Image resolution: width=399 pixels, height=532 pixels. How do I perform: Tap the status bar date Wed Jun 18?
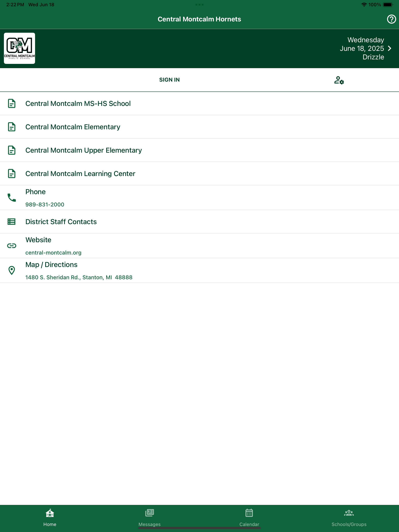41,4
